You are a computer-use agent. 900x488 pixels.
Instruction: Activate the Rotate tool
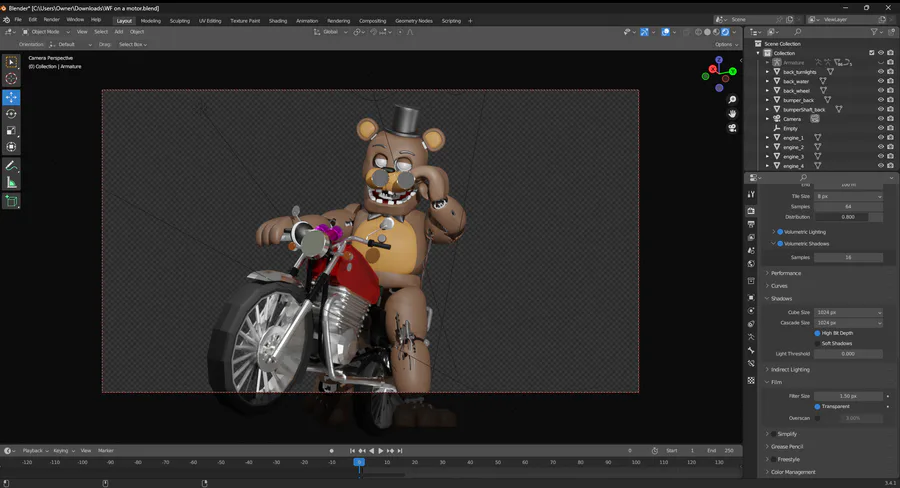tap(12, 114)
